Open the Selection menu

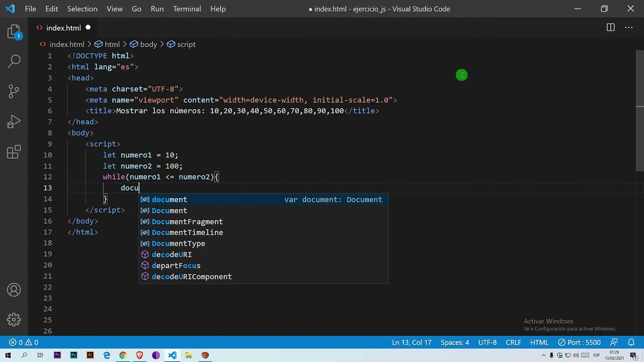[x=82, y=9]
